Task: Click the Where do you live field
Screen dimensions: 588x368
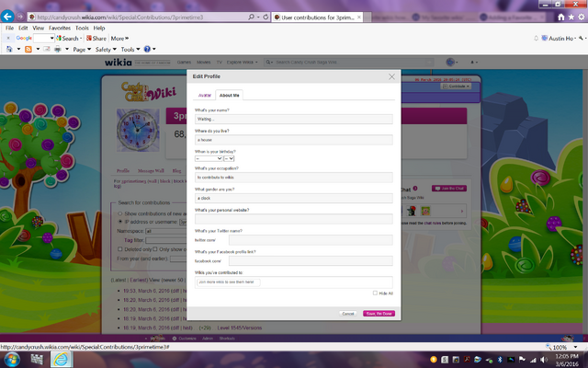Action: tap(294, 140)
